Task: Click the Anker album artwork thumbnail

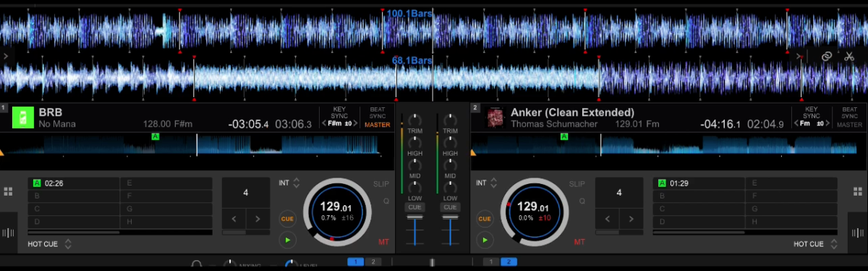Action: [494, 118]
